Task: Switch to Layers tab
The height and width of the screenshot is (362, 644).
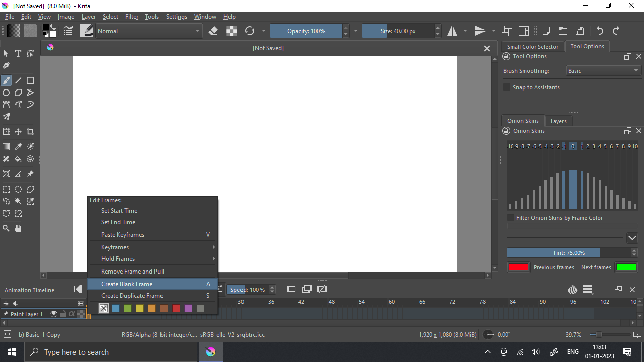Action: (558, 121)
